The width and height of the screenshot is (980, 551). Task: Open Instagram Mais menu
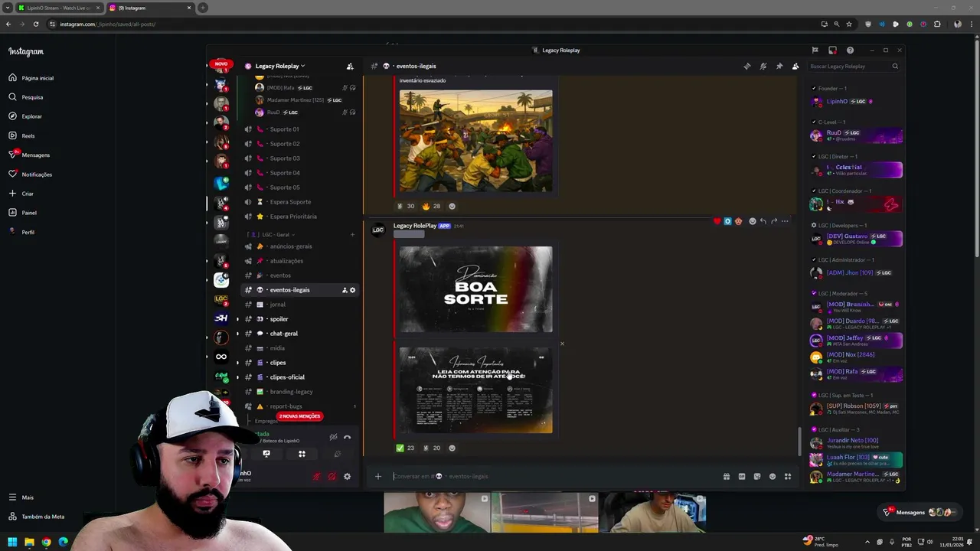tap(21, 497)
